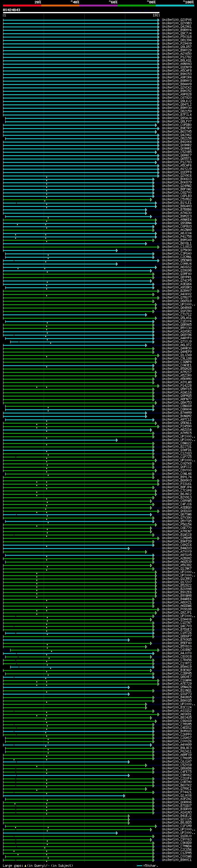Click the red 20% identity legend segment
Screen dimensions: 197x868
[x=22, y=6]
